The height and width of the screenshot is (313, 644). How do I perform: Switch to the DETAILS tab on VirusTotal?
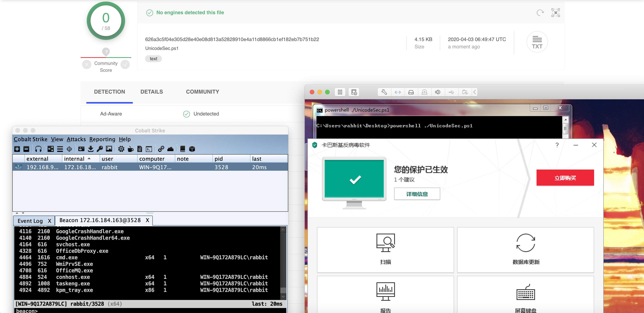pyautogui.click(x=151, y=92)
